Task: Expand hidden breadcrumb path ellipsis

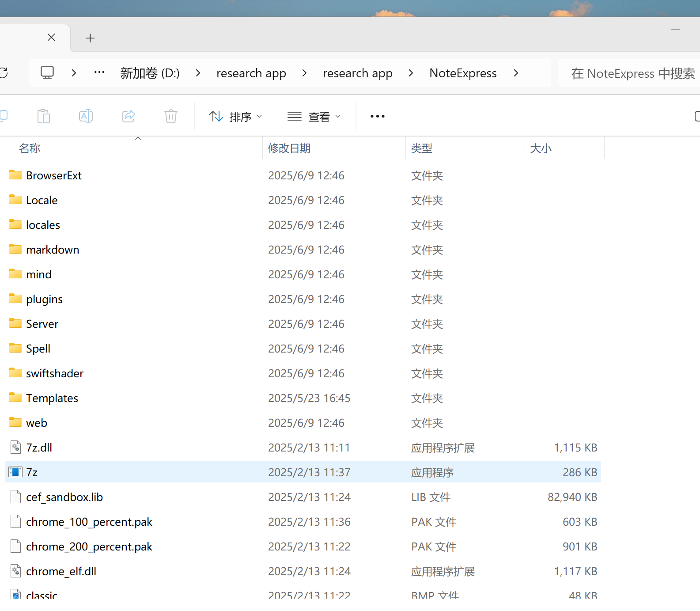Action: (x=99, y=72)
